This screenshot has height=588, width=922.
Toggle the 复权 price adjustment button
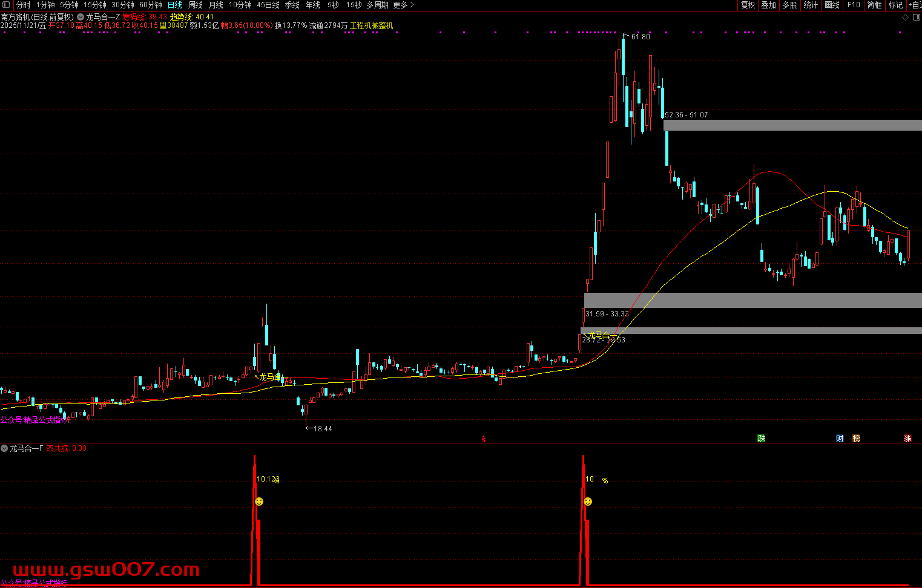coord(748,5)
